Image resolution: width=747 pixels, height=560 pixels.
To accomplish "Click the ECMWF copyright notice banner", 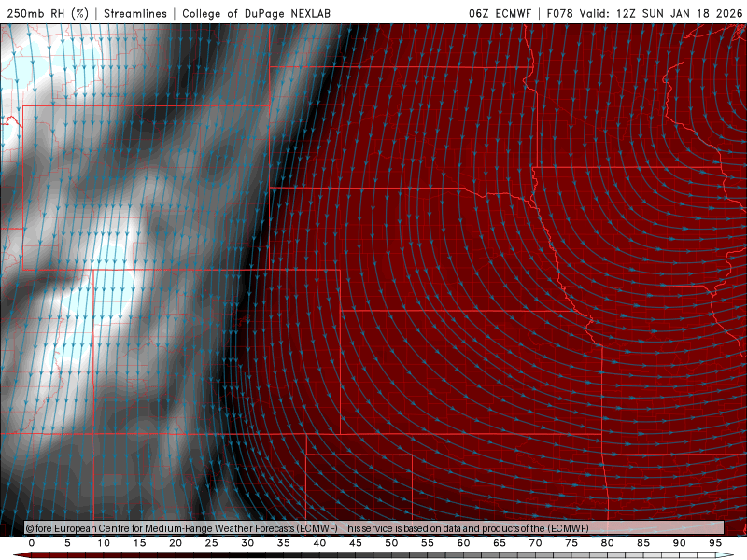I will [x=374, y=527].
